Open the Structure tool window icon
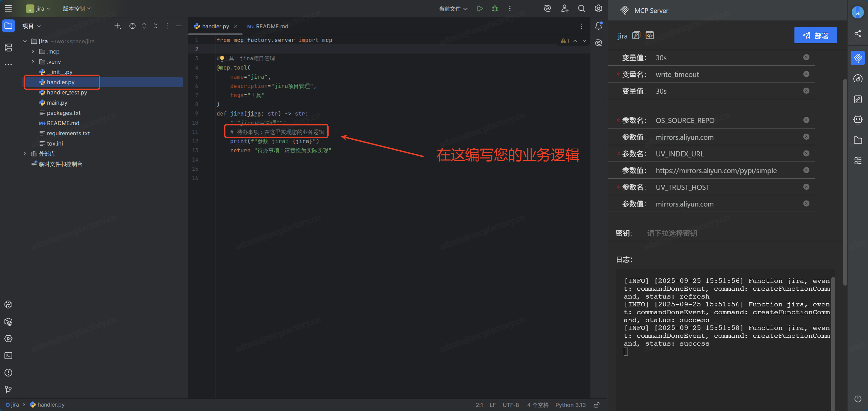The image size is (868, 411). pos(9,47)
